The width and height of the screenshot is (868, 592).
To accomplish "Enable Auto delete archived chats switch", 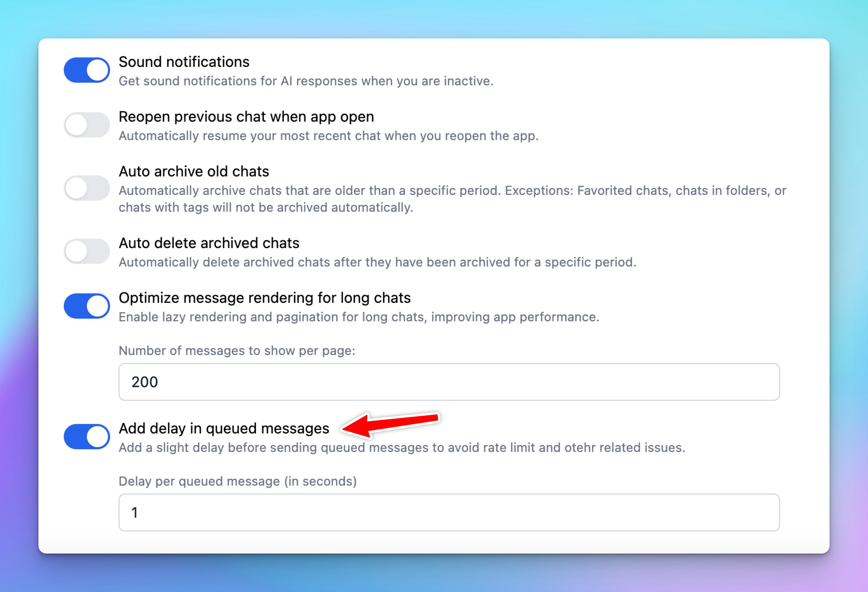I will point(87,251).
